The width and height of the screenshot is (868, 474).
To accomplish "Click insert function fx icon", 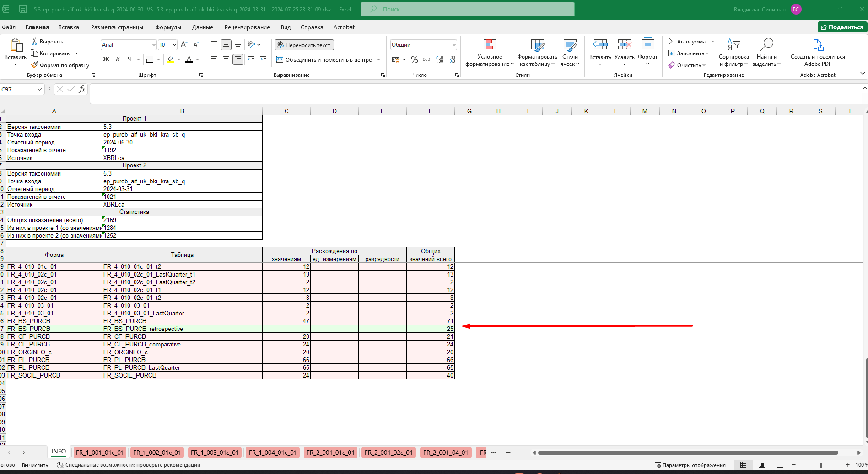I will coord(82,90).
